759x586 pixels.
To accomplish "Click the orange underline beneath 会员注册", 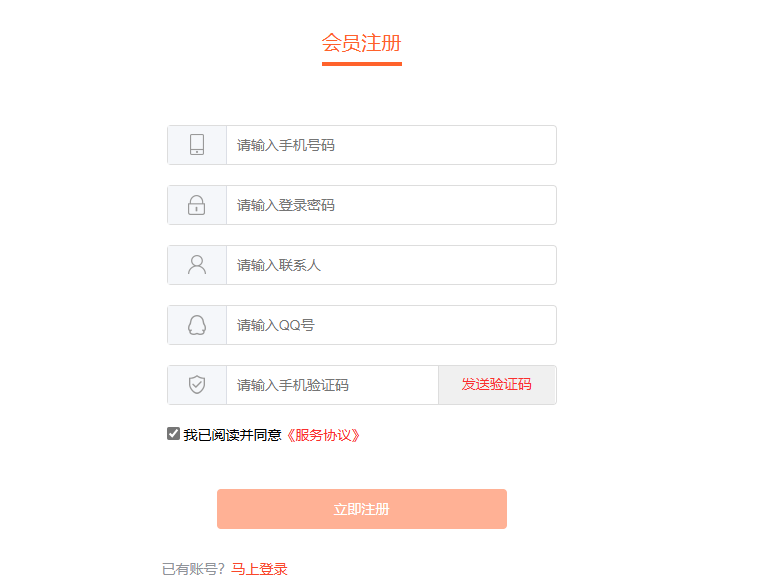I will (x=361, y=64).
